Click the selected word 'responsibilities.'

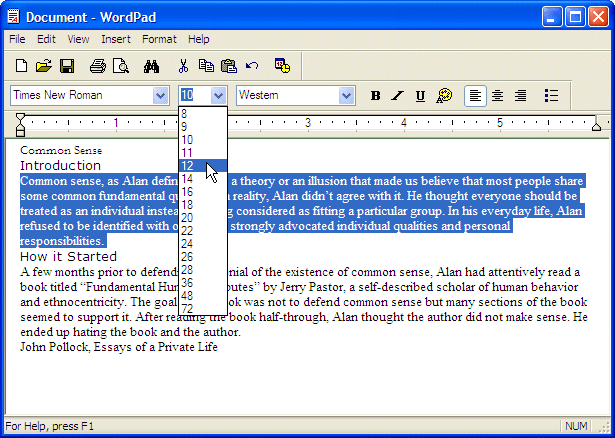(x=62, y=241)
